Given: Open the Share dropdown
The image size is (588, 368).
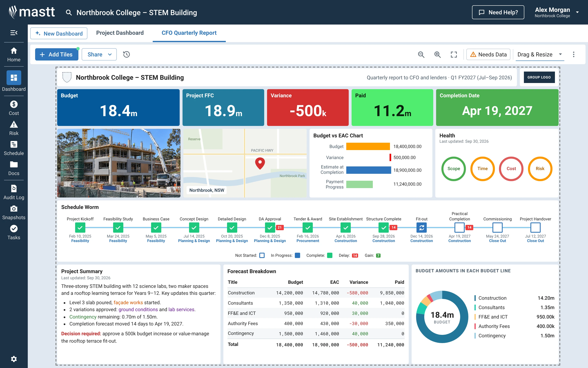Looking at the screenshot, I should (99, 54).
